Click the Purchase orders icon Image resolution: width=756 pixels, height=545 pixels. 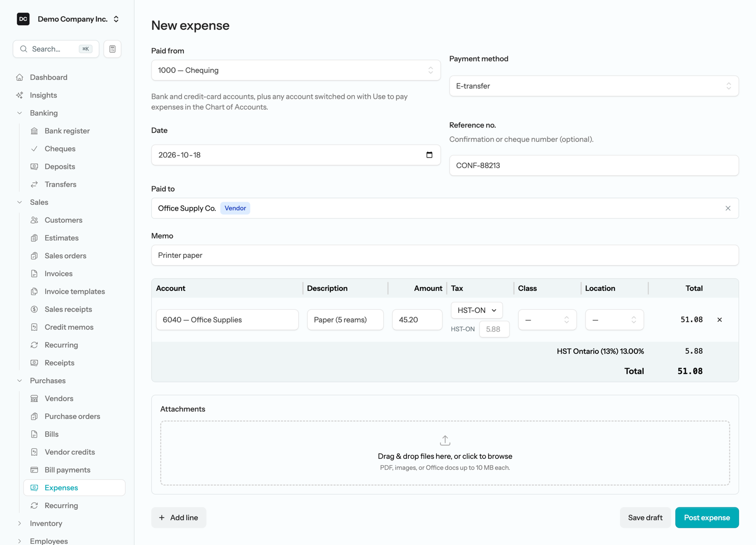34,416
